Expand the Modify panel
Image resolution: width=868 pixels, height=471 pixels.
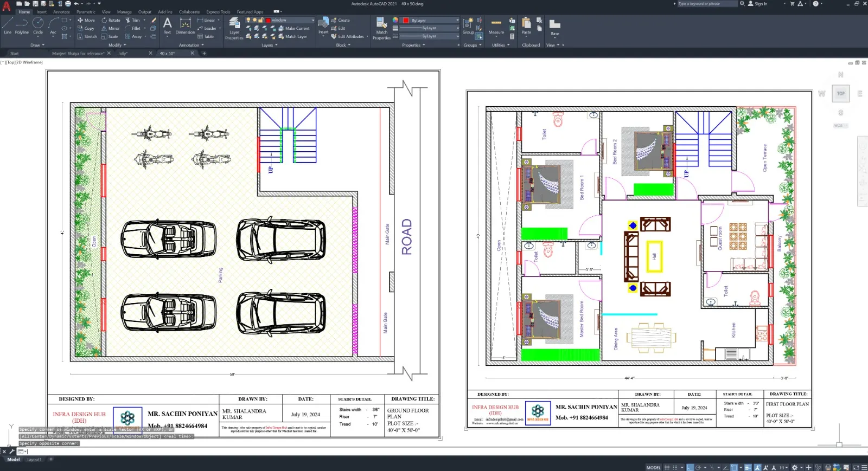point(117,45)
